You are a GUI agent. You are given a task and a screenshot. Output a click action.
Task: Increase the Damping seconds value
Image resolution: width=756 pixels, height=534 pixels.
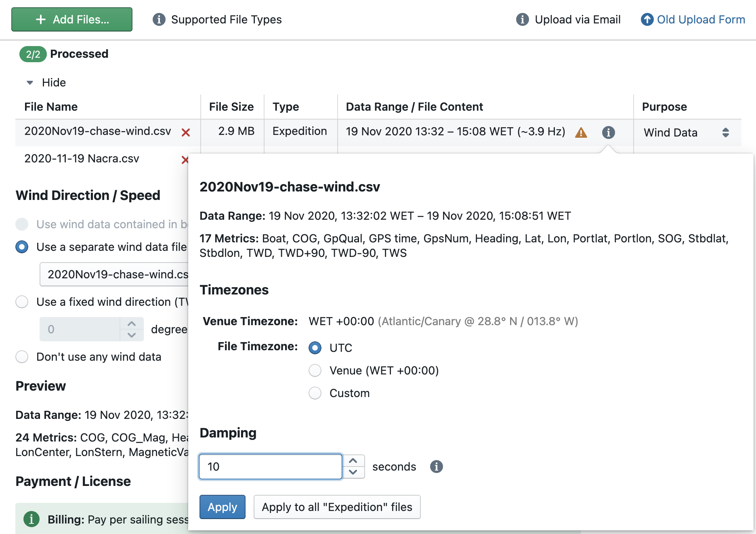353,461
